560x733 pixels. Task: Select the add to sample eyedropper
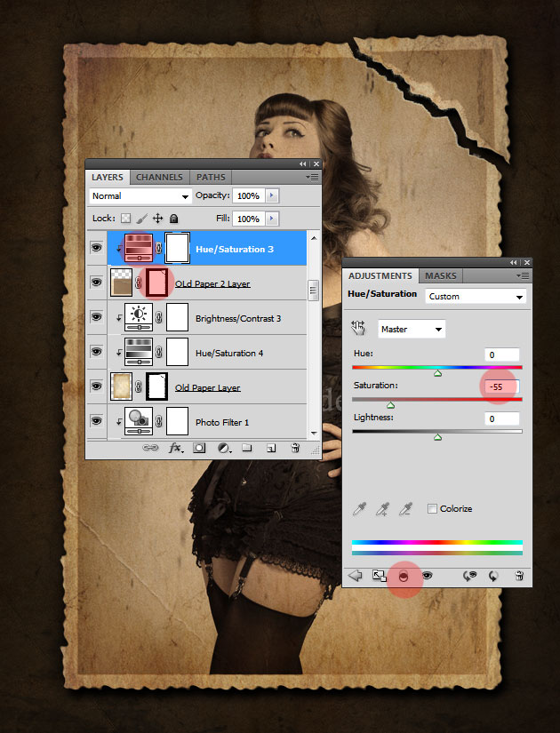383,508
